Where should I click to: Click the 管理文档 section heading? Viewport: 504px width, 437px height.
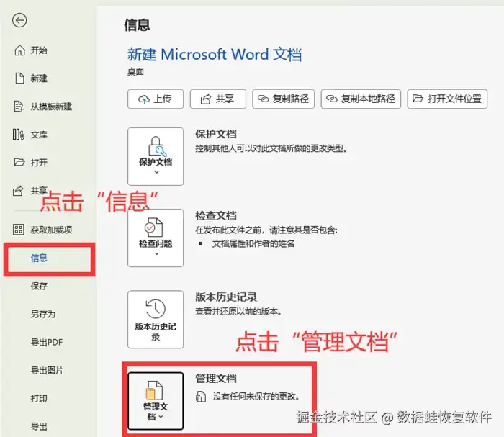(216, 379)
